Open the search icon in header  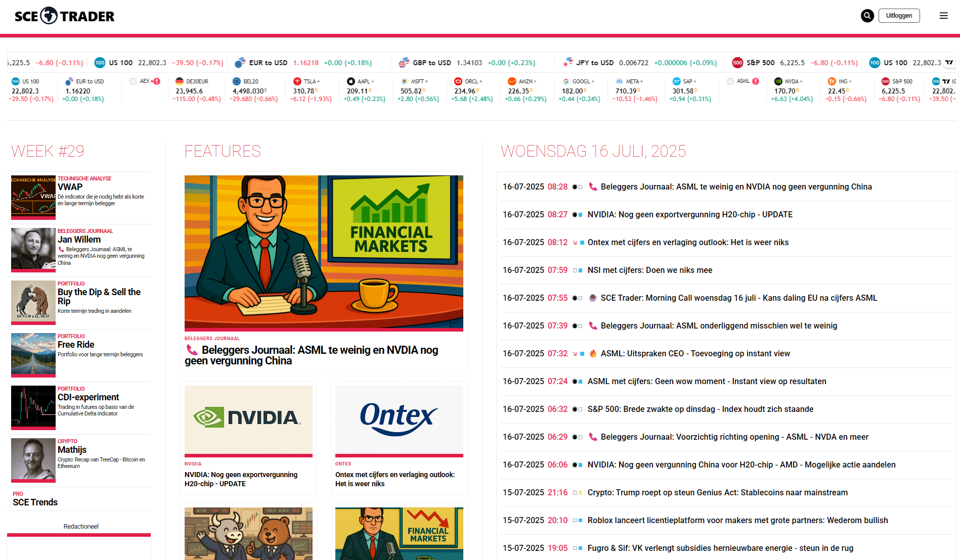coord(867,16)
